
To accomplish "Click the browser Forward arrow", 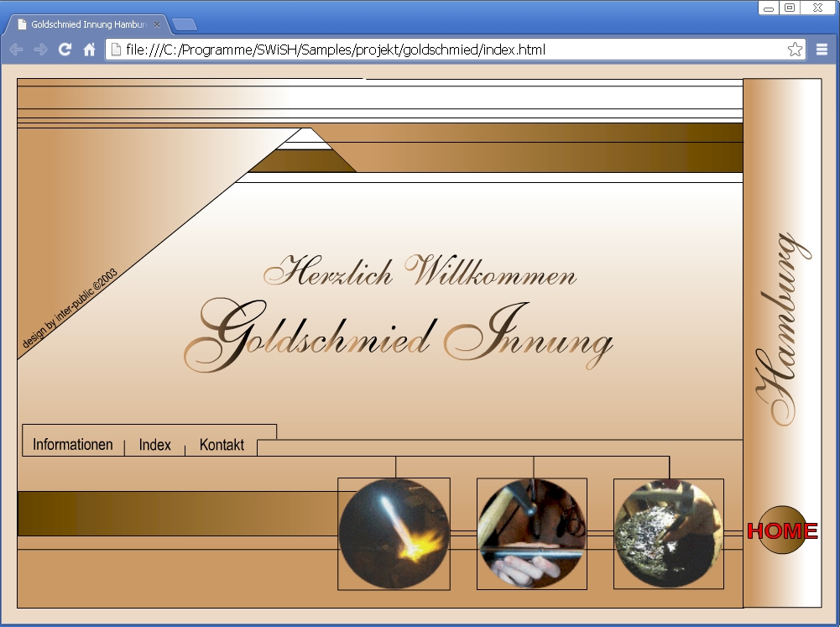I will pyautogui.click(x=40, y=50).
